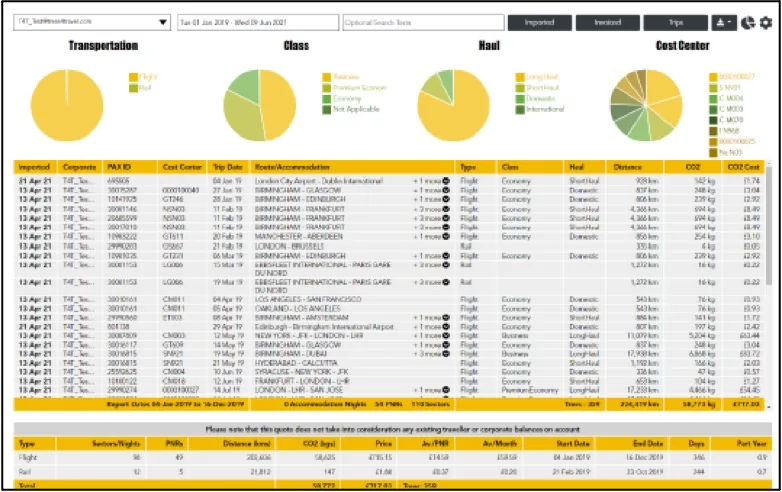Click the Invoiced button

click(x=607, y=22)
